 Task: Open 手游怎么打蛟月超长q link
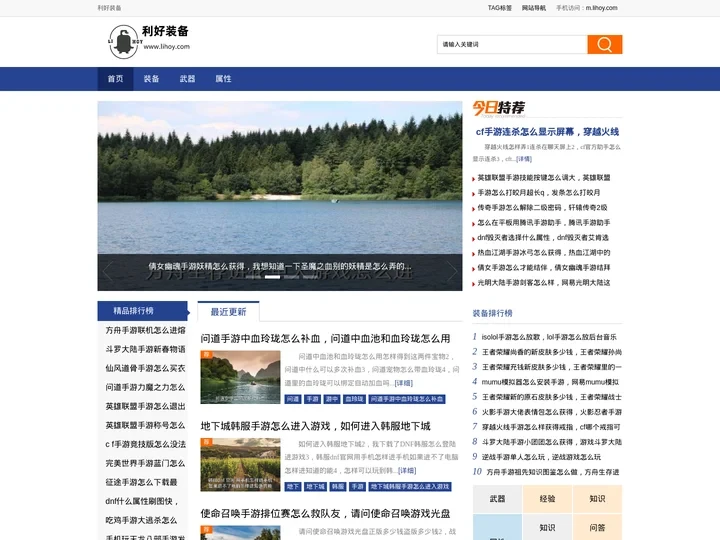click(x=539, y=192)
